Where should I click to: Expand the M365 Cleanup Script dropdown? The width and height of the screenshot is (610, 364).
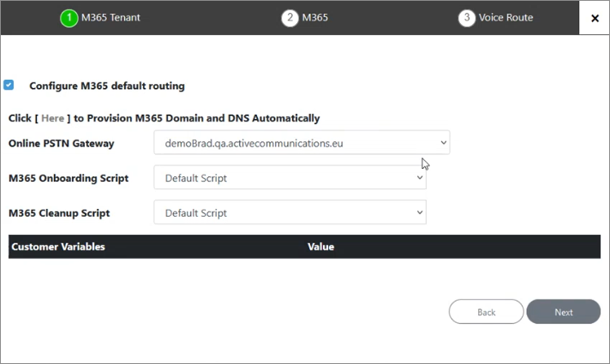click(x=290, y=212)
